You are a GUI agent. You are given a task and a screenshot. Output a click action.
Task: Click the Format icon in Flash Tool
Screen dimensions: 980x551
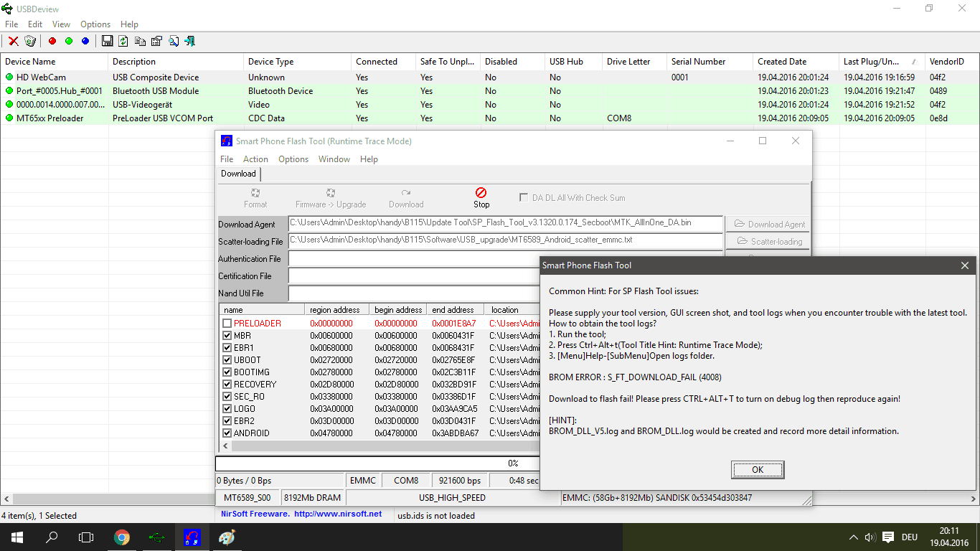pyautogui.click(x=255, y=193)
